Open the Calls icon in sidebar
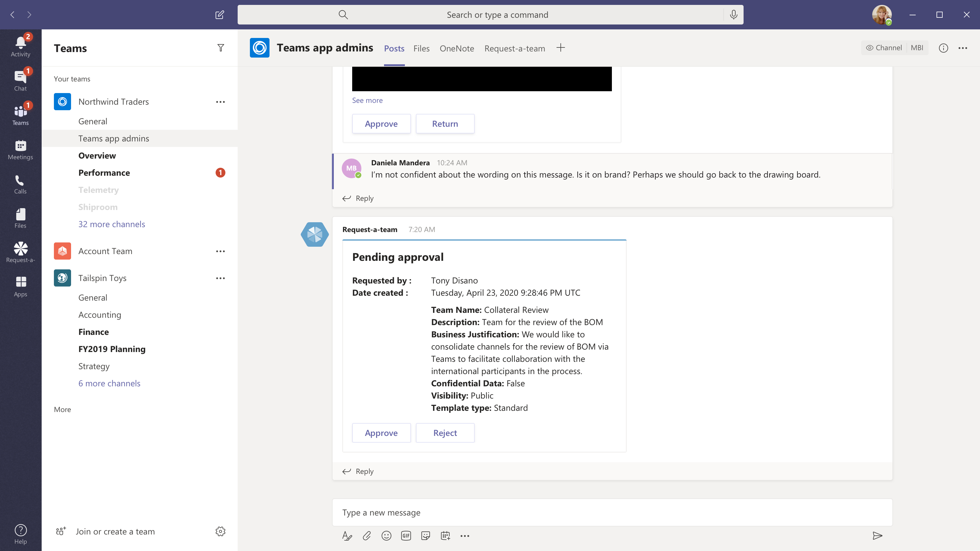Screen dimensions: 980x551 [20, 184]
